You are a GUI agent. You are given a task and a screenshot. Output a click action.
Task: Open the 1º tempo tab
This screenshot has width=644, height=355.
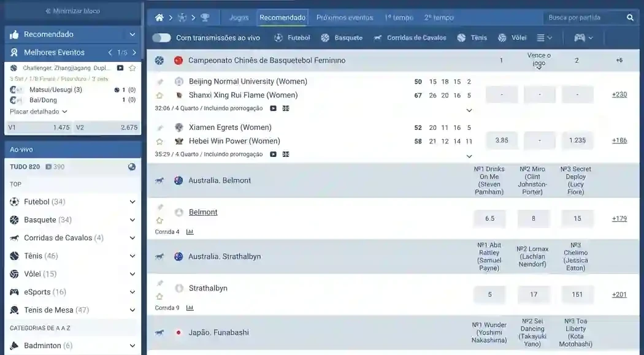(x=399, y=18)
